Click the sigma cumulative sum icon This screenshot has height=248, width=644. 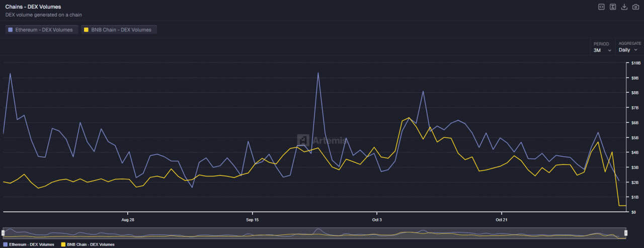click(x=613, y=7)
